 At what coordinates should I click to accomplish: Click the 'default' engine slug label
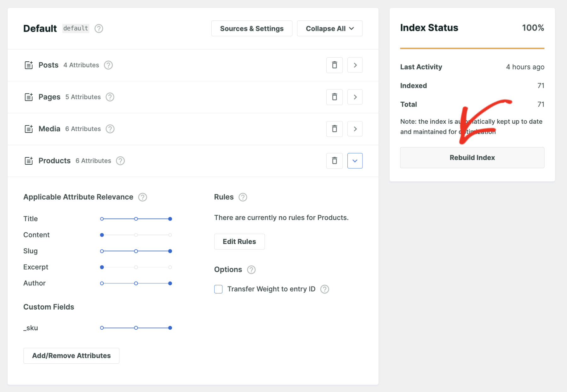click(x=76, y=28)
